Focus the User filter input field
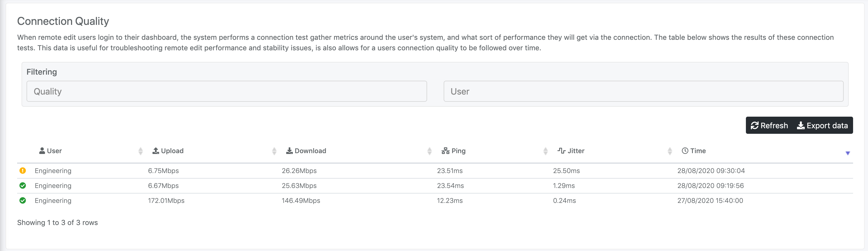 pos(643,91)
